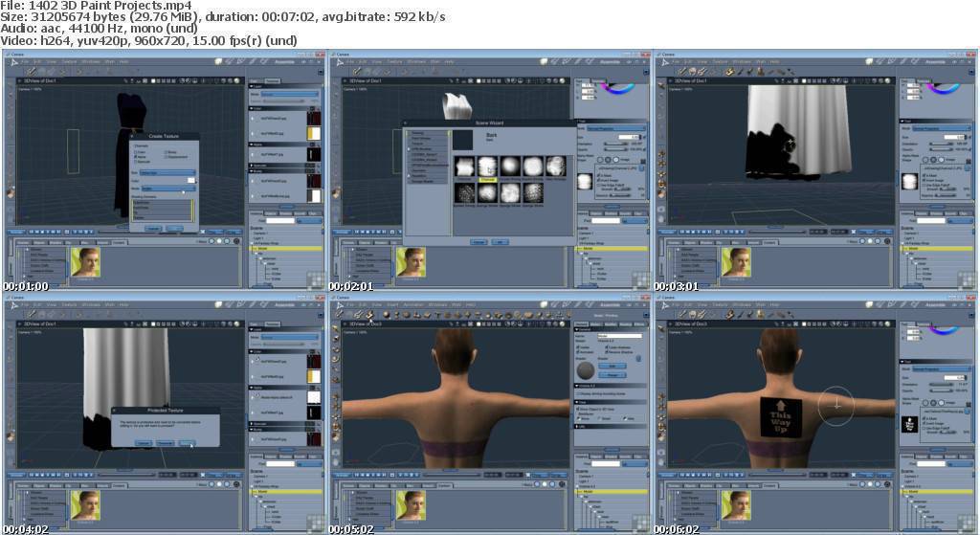Insert sphere primitive from 00:05:02 frame top toolbar
980x535 pixels.
click(x=387, y=314)
